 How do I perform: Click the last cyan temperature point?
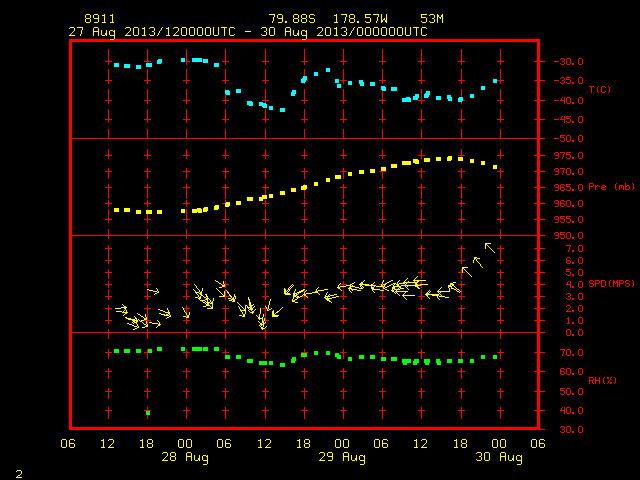point(495,81)
